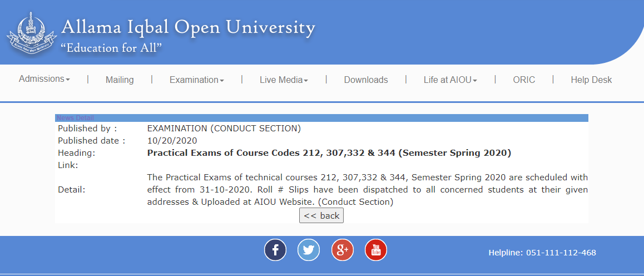Open the YouTube icon
This screenshot has height=276, width=644.
coord(376,250)
